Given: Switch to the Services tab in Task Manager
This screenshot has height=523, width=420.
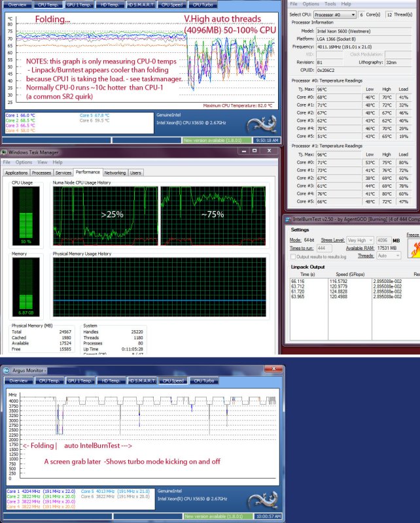Looking at the screenshot, I should click(x=63, y=173).
